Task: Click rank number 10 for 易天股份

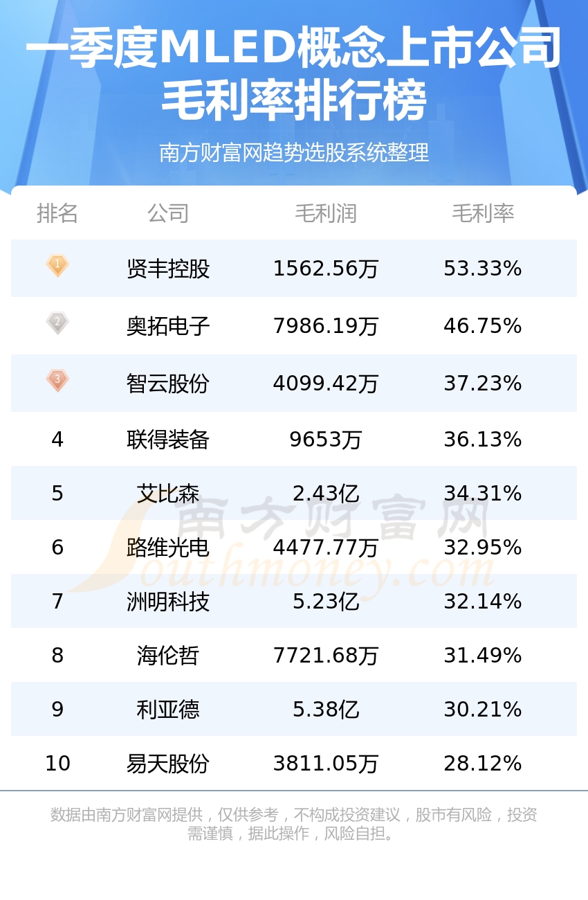Action: [57, 764]
